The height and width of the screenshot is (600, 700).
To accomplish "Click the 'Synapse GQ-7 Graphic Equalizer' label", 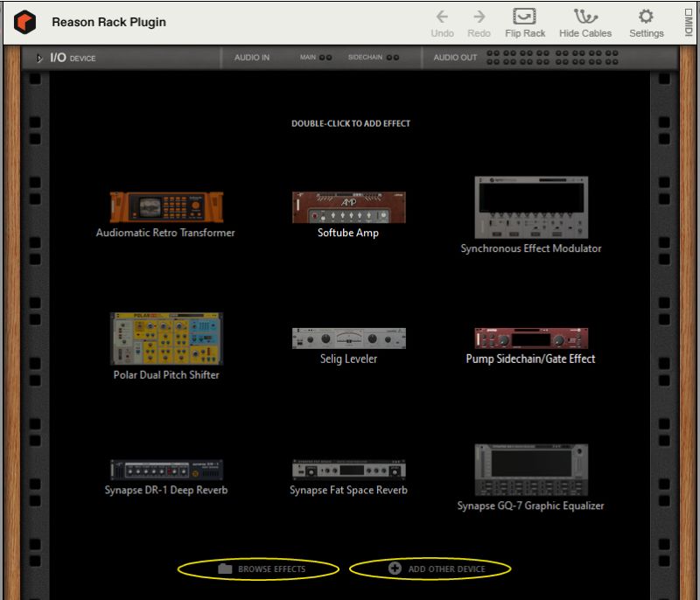I will pos(530,506).
